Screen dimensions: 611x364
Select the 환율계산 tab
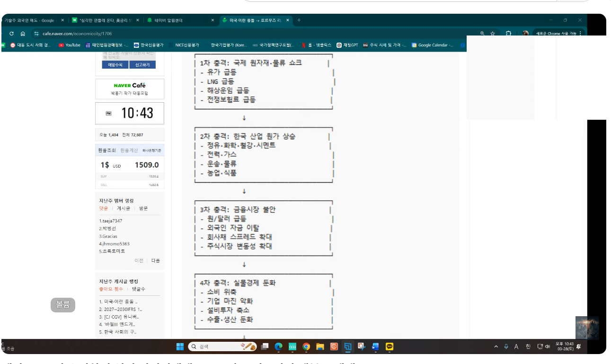pyautogui.click(x=129, y=150)
